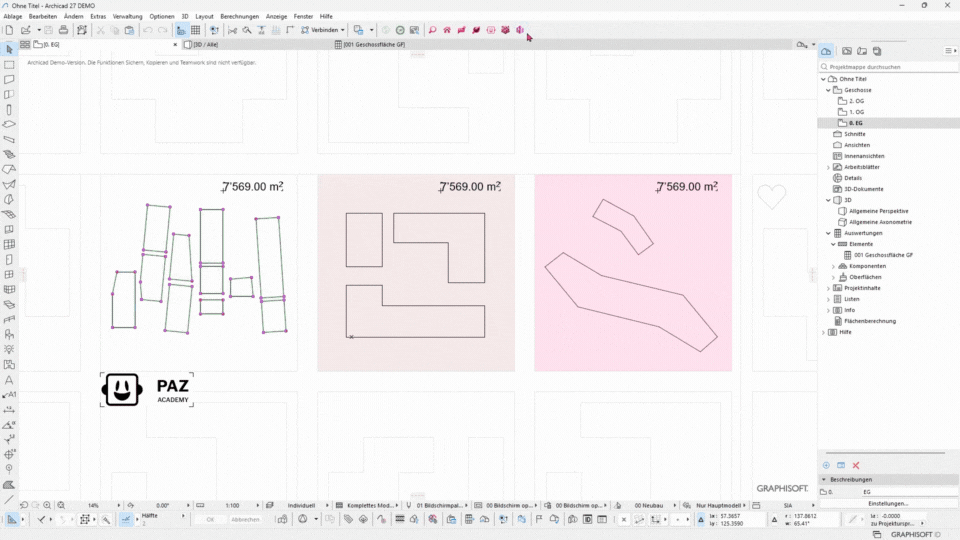Open the Nur Hauptmodell dropdown
This screenshot has height=540, width=960.
721,506
